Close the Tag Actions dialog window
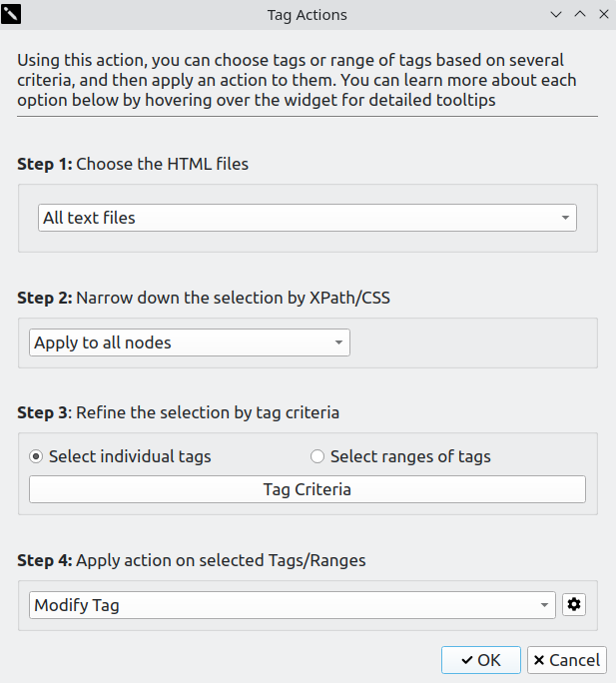This screenshot has width=616, height=683. pyautogui.click(x=603, y=15)
